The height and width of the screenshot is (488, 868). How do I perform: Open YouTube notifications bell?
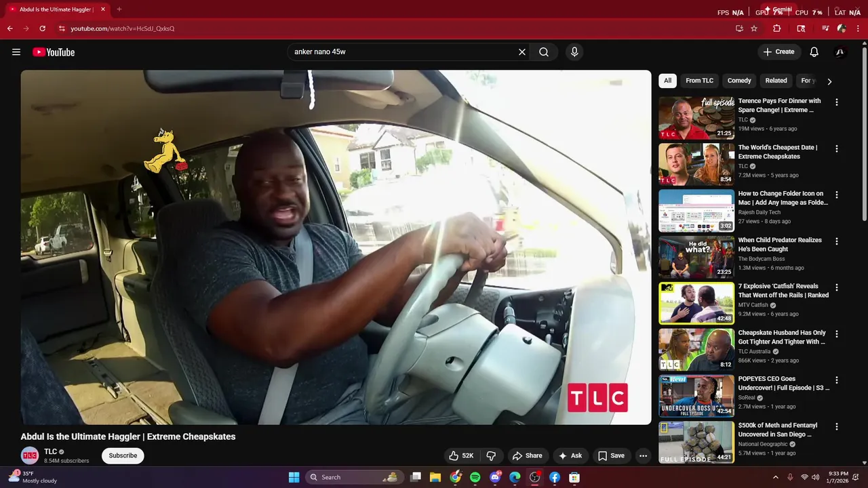coord(814,52)
